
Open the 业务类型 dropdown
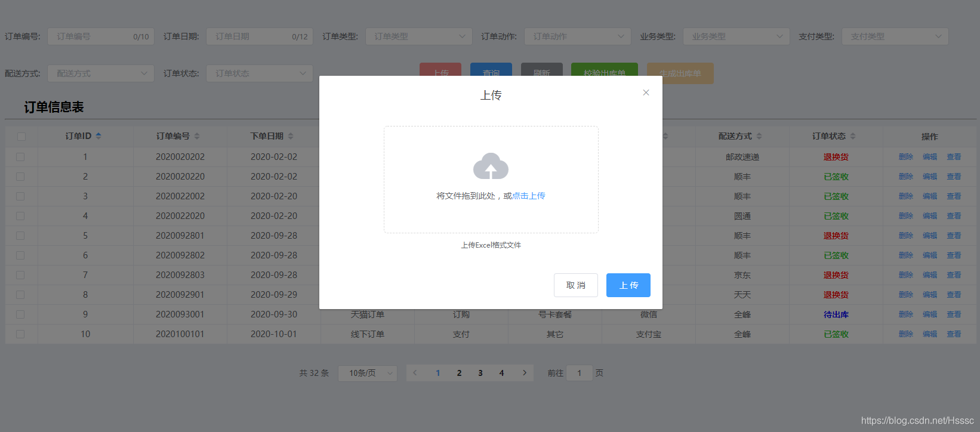pos(736,36)
